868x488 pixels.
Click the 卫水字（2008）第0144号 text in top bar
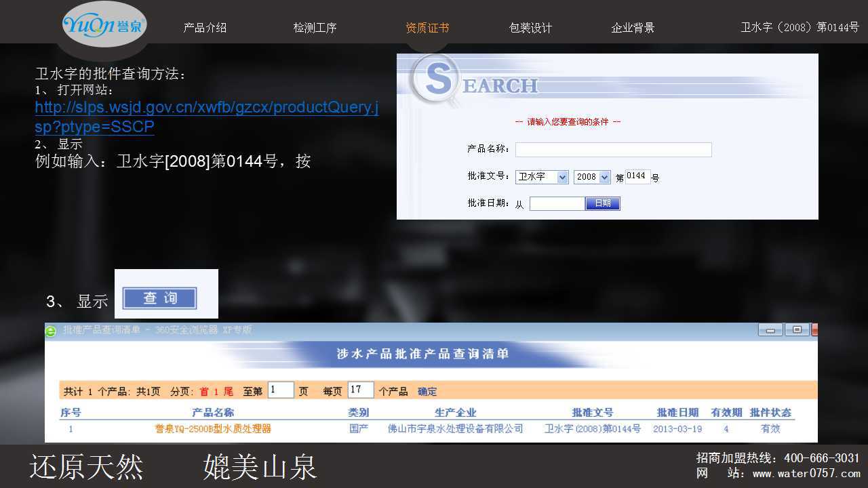(x=800, y=28)
